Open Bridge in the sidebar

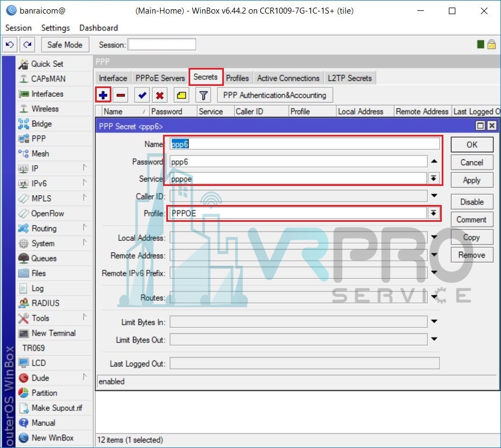pyautogui.click(x=41, y=124)
